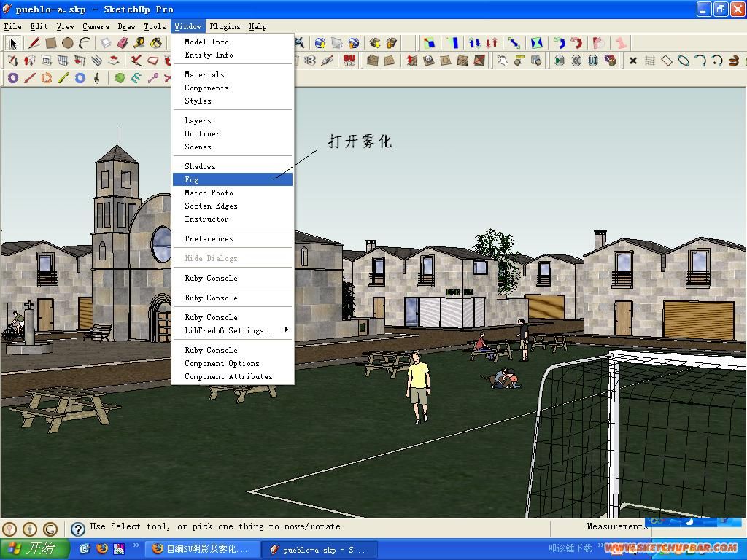Choose Match Photo entry

[233, 192]
